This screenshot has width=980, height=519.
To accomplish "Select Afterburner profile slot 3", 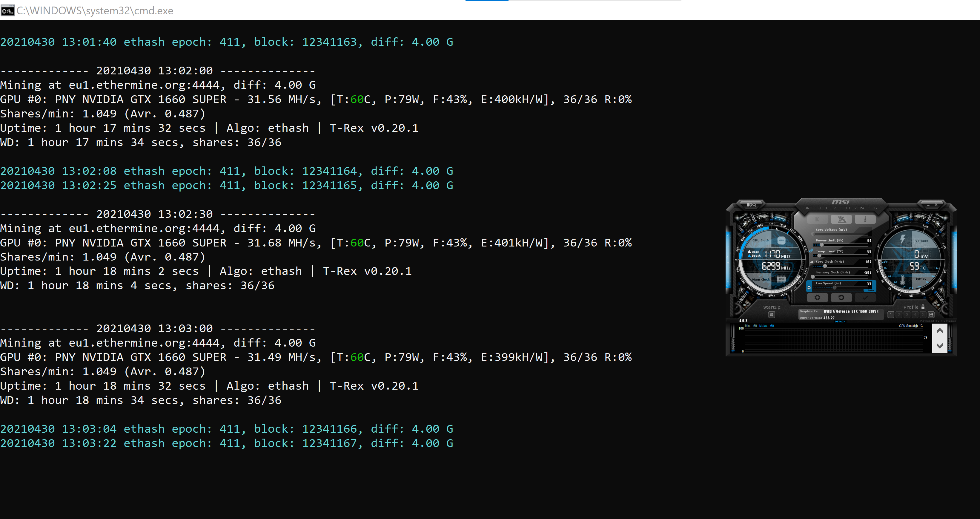I will coord(907,315).
